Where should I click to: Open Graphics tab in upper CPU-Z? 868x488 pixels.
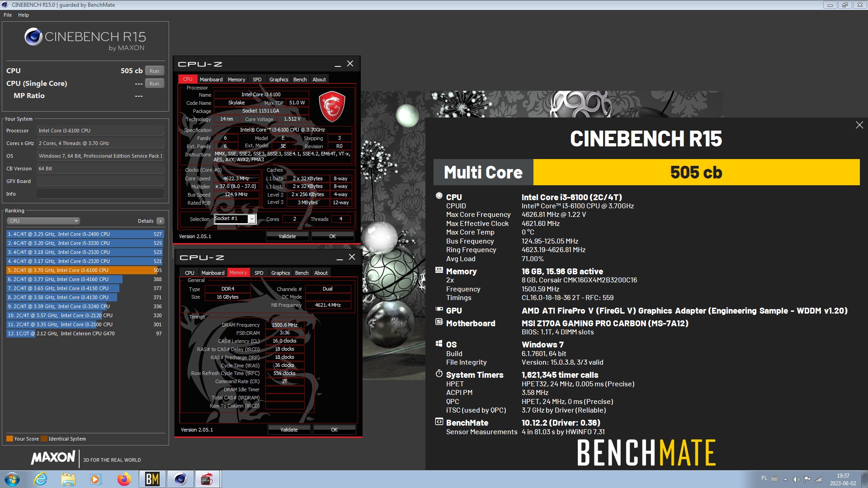pyautogui.click(x=279, y=80)
